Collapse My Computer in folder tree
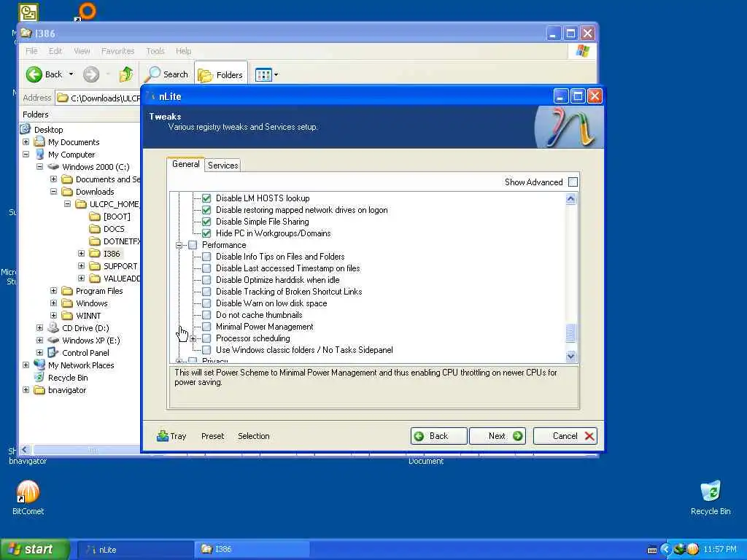 pos(26,155)
